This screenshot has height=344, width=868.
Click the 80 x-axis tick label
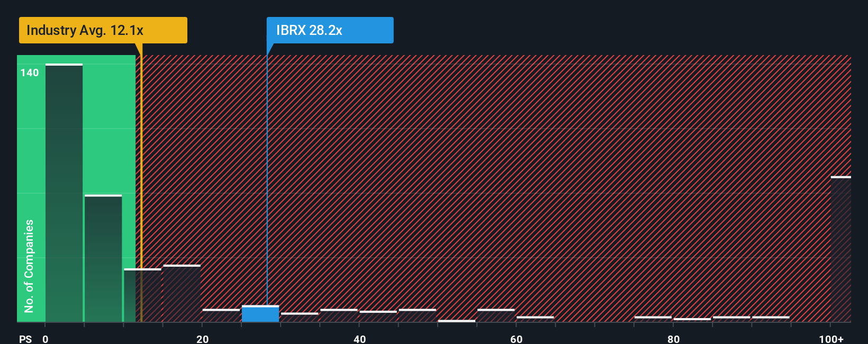(674, 339)
